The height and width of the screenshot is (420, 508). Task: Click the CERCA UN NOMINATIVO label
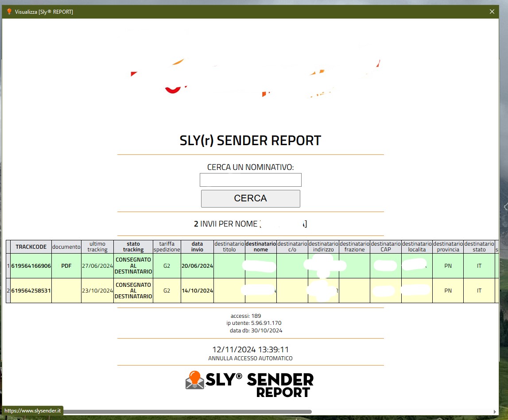[250, 167]
